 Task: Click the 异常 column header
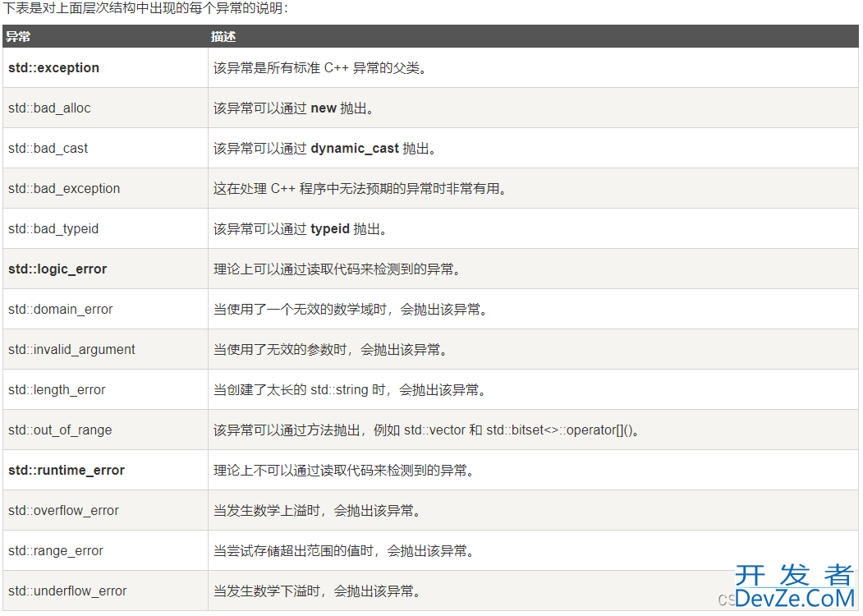coord(105,36)
